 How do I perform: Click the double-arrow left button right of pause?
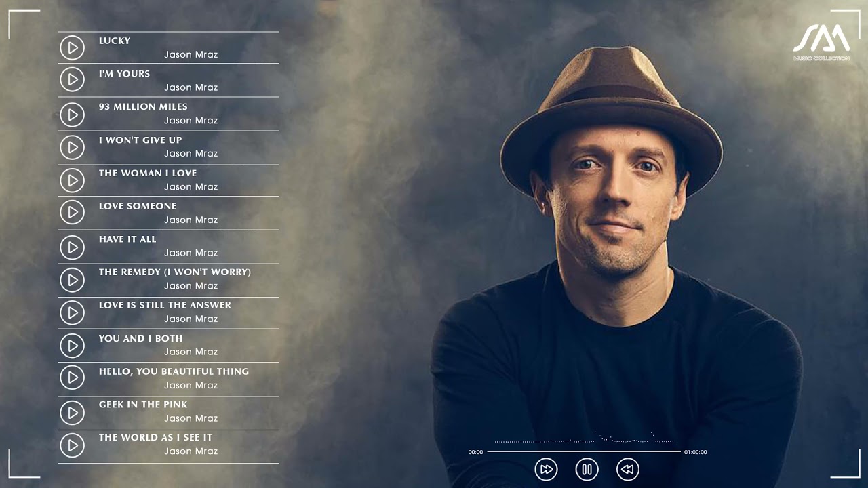coord(628,469)
